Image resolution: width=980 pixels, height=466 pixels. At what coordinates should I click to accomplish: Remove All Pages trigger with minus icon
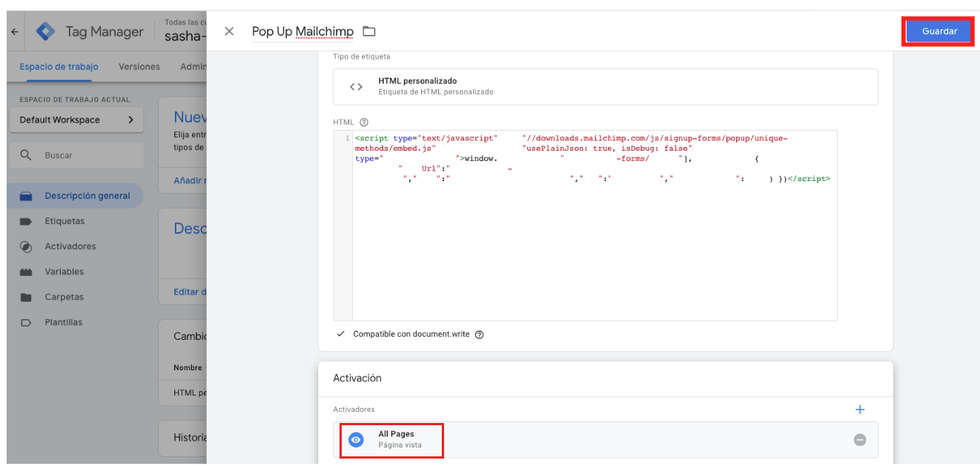point(860,440)
